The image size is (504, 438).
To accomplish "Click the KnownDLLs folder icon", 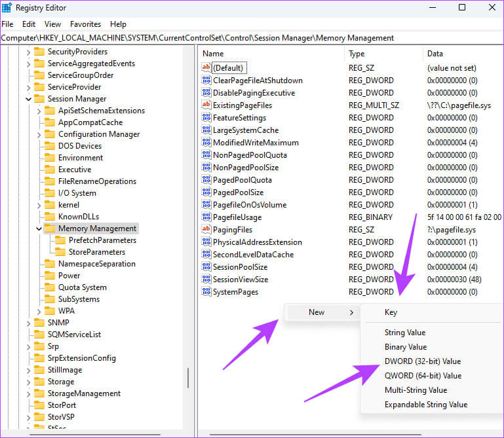I will [x=50, y=217].
